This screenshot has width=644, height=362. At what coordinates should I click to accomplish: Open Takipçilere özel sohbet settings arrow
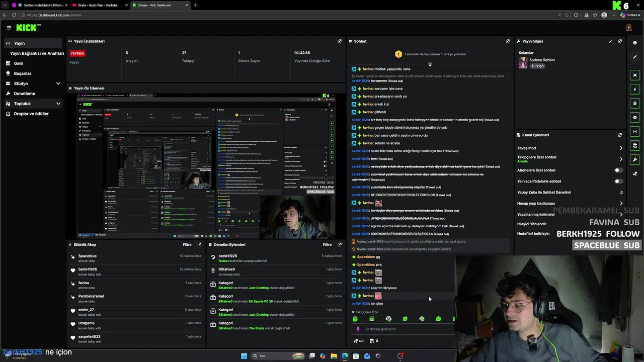pyautogui.click(x=621, y=159)
